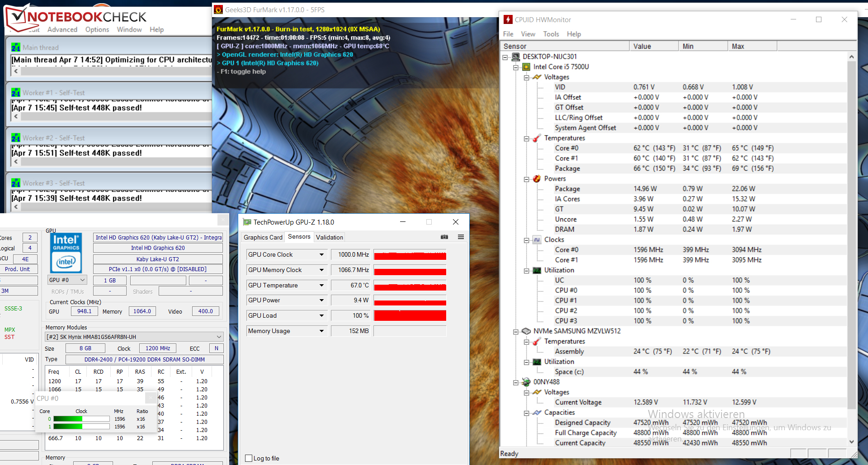Click the DESKTOP-NIJC301 computer icon in HWMonitor
The image size is (868, 465).
[x=515, y=56]
